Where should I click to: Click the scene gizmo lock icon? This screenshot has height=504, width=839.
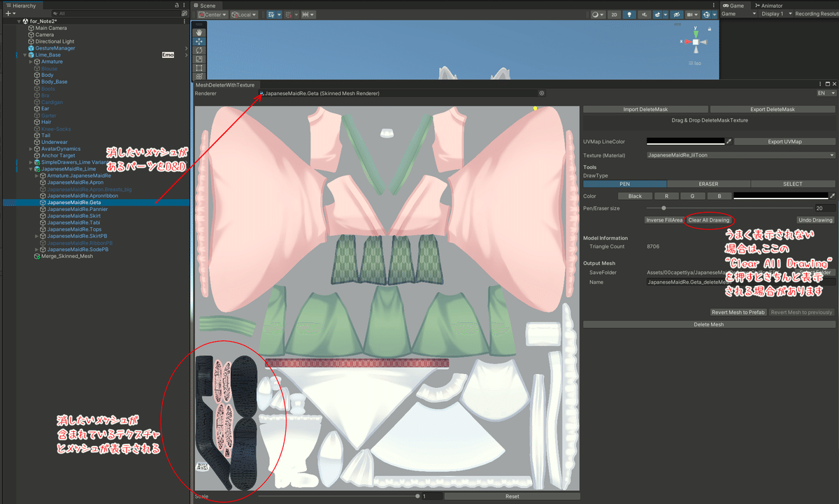[x=710, y=30]
